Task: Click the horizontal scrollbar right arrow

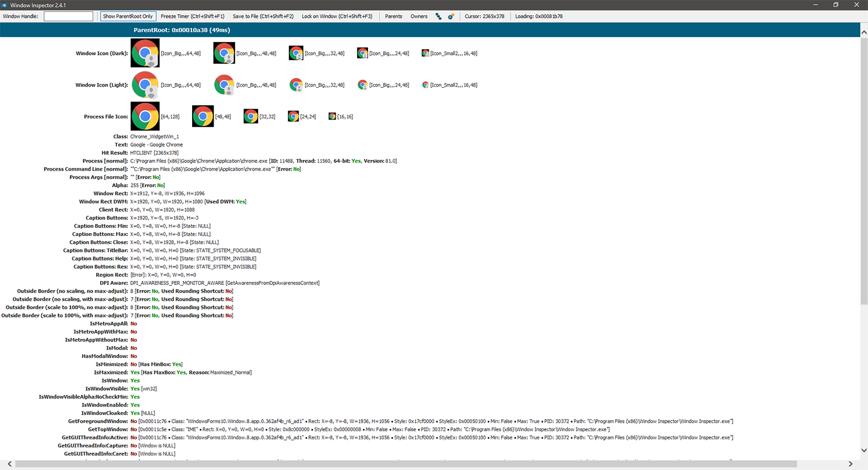Action: (850, 464)
